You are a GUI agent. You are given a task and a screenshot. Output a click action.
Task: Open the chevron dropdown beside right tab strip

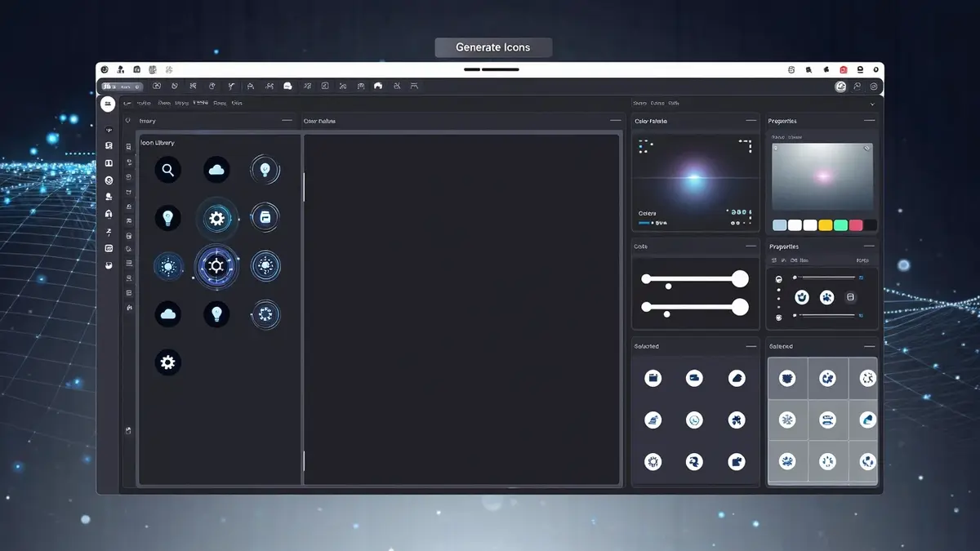(872, 104)
